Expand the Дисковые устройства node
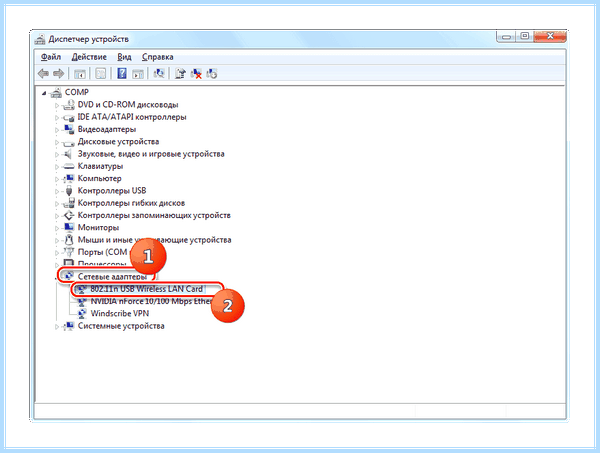This screenshot has height=453, width=600. 57,142
